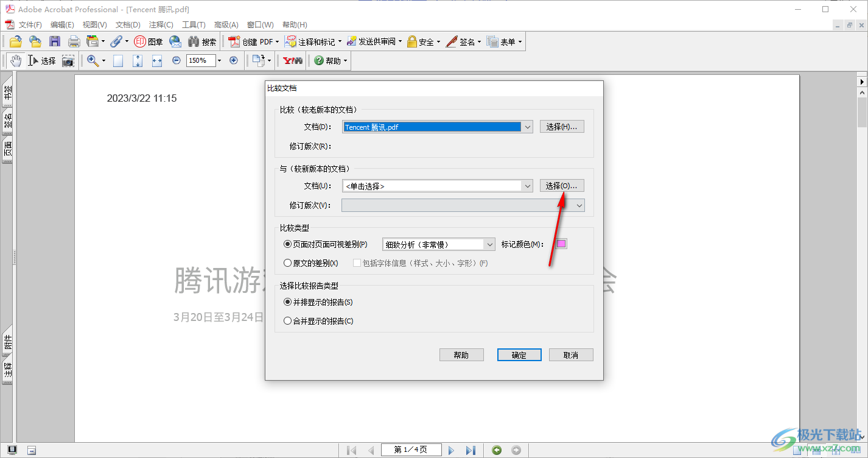868x458 pixels.
Task: Print the document using printer icon
Action: click(74, 41)
